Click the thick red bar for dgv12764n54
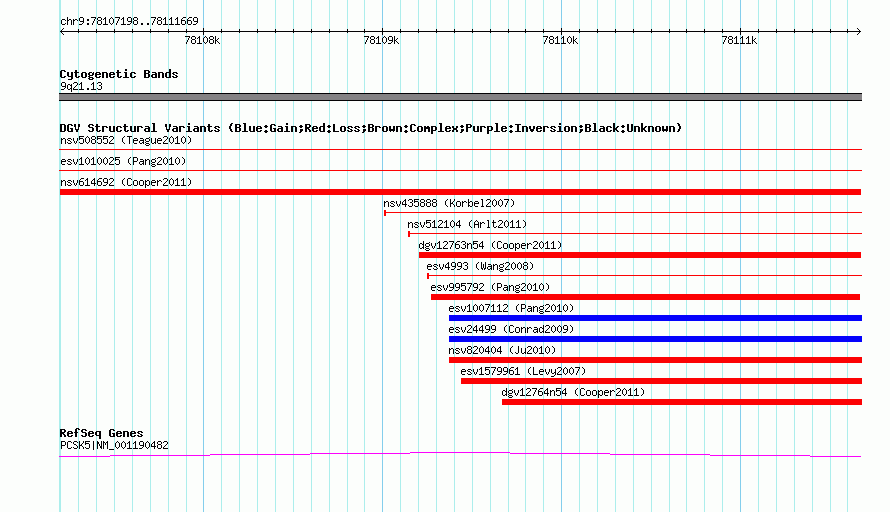The width and height of the screenshot is (890, 512). [682, 402]
